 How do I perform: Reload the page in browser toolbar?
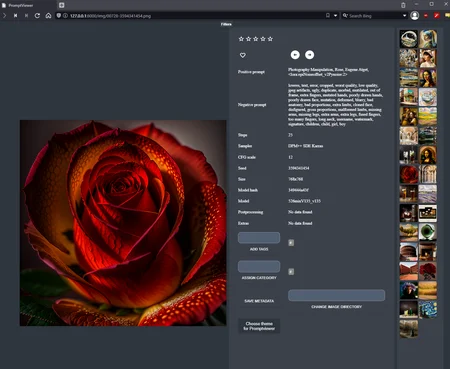(x=37, y=16)
